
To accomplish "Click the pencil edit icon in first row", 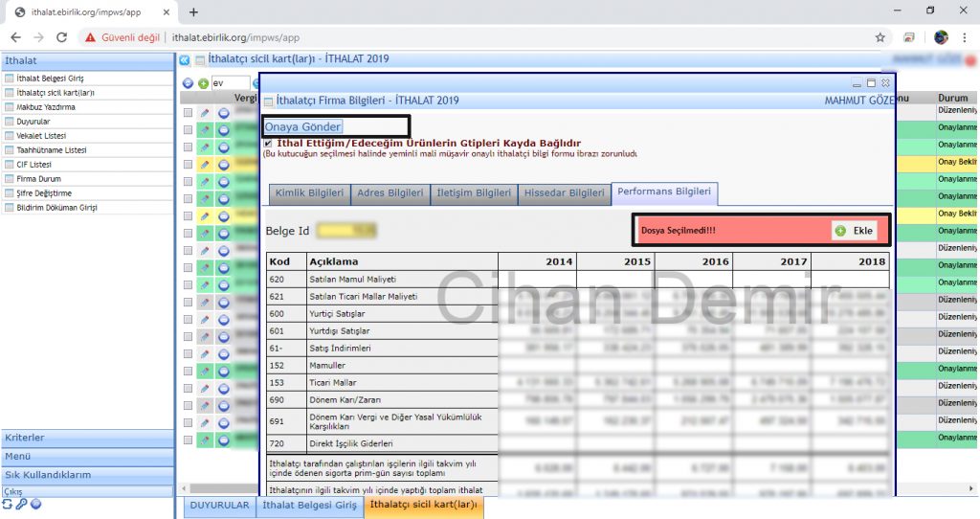I will [x=205, y=113].
